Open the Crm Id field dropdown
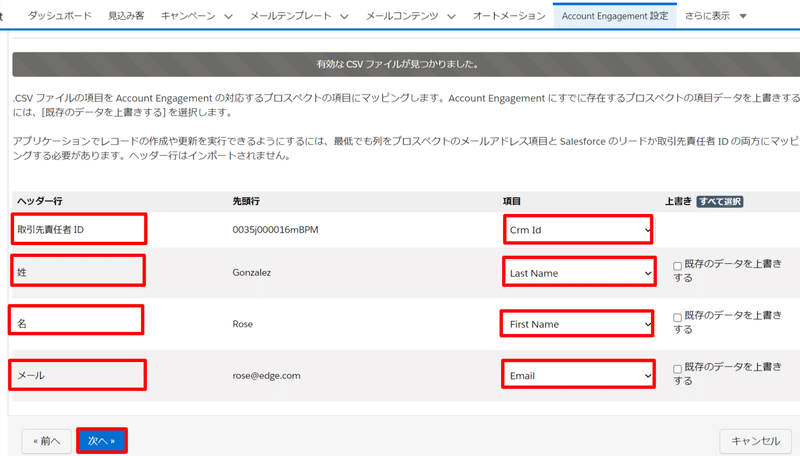800x456 pixels. click(x=578, y=230)
